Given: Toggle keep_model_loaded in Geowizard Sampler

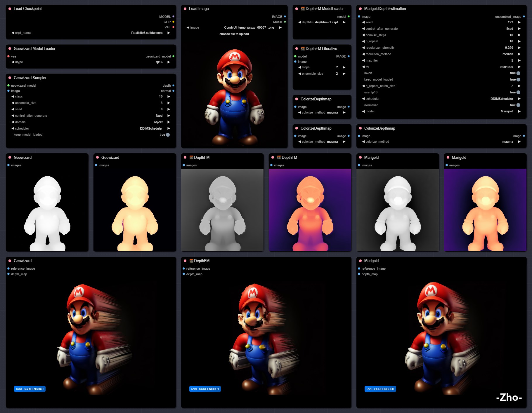Looking at the screenshot, I should coord(168,135).
